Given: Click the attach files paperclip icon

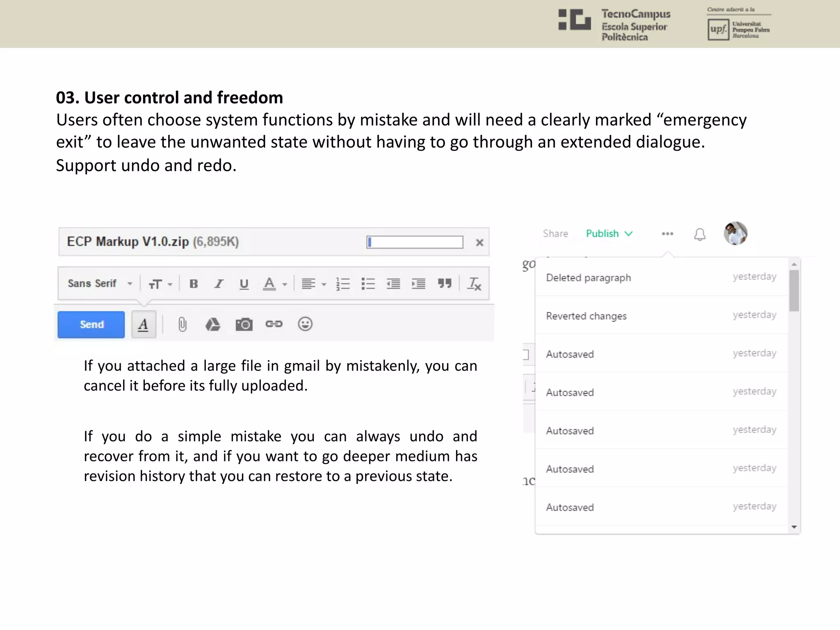Looking at the screenshot, I should [x=183, y=324].
